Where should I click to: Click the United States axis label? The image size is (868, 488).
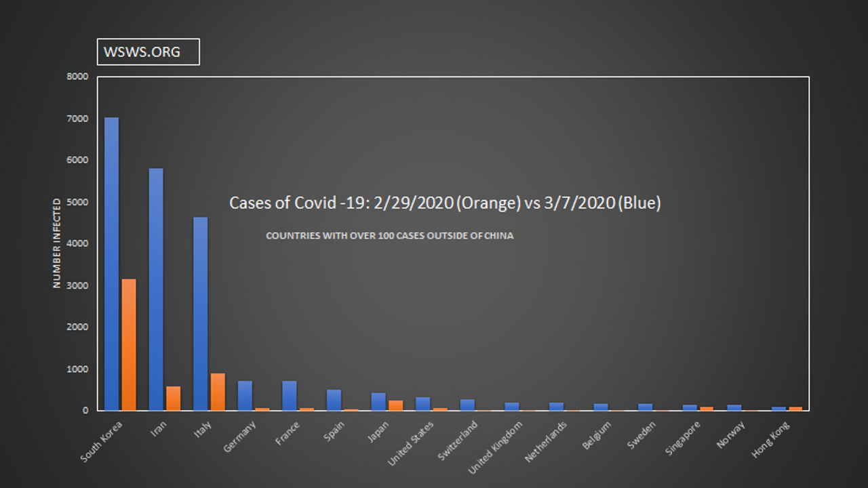tap(412, 443)
